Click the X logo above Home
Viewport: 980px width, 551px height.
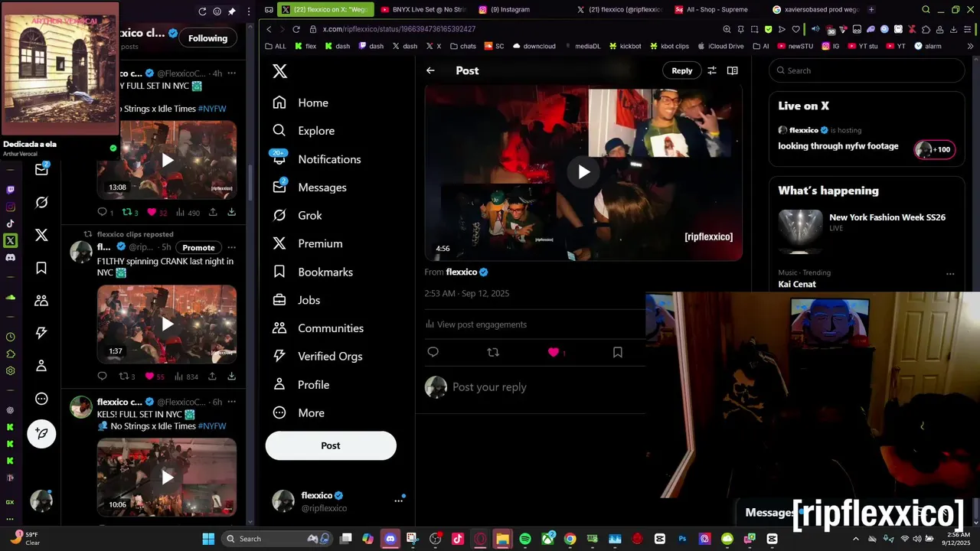[280, 71]
